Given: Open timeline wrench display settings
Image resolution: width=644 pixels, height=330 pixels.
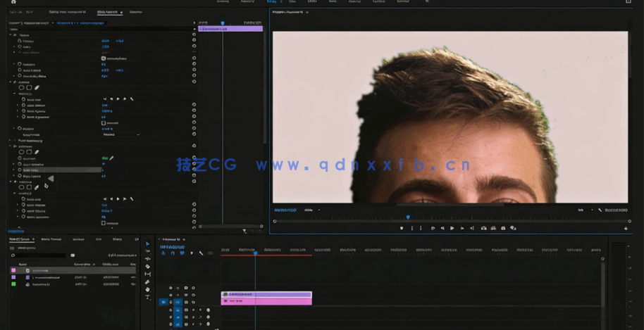Looking at the screenshot, I should click(x=201, y=253).
